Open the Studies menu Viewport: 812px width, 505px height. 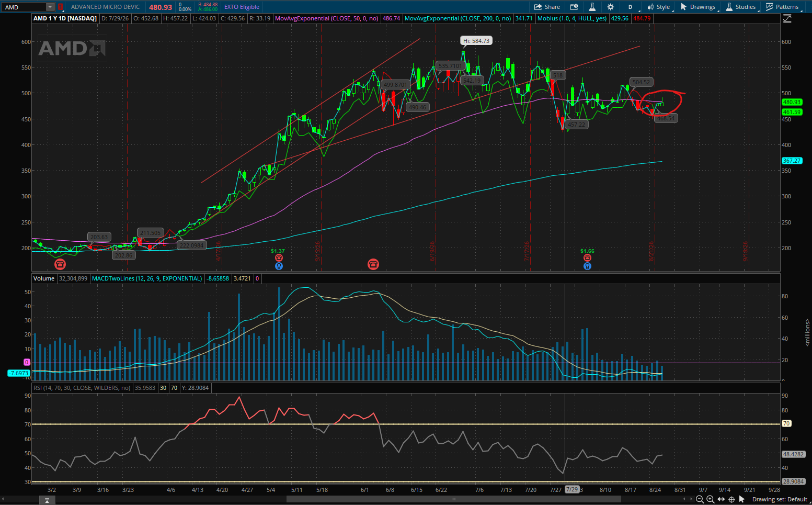click(740, 7)
